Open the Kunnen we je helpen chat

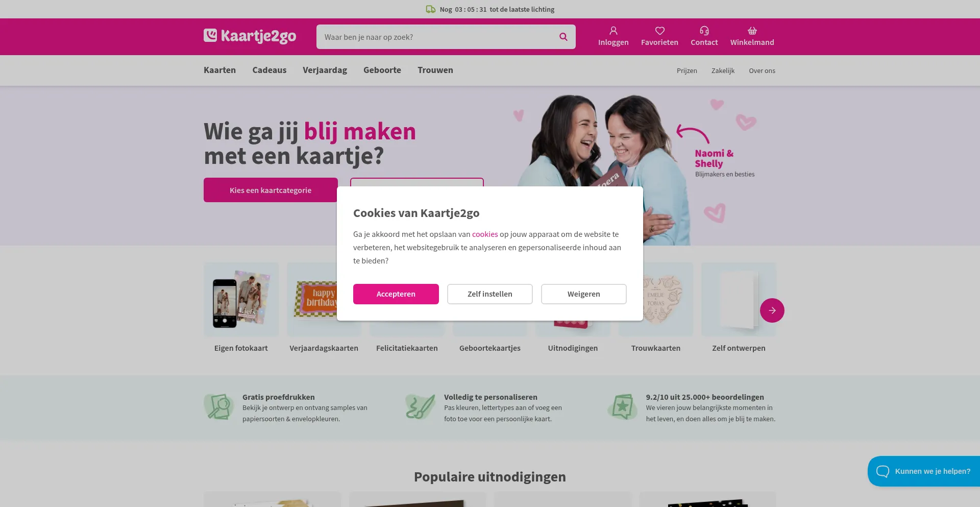[923, 471]
